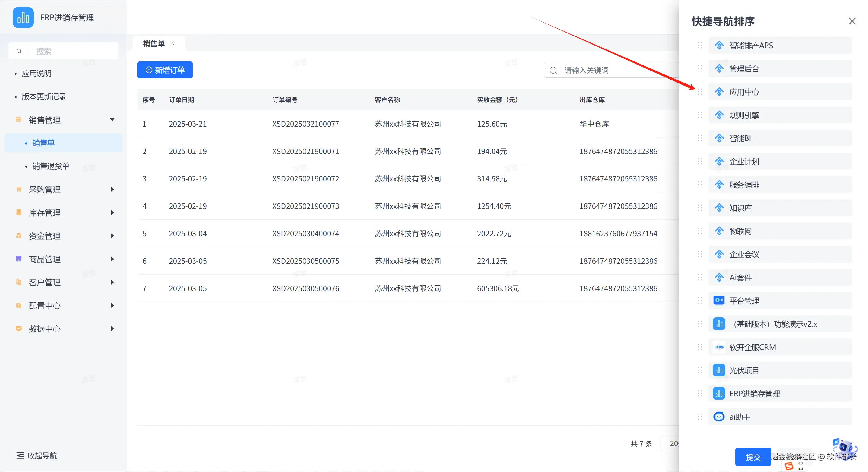
Task: Expand the 采购管理 menu group
Action: [x=112, y=190]
